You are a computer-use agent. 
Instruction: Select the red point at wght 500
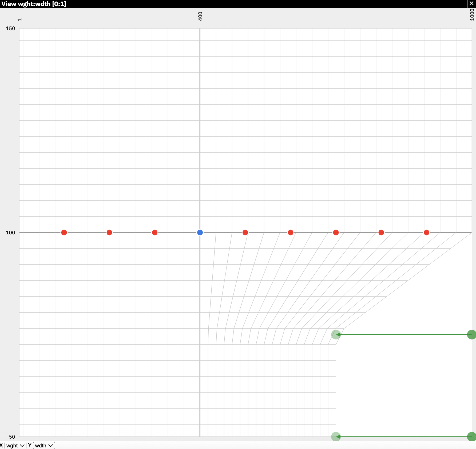coord(245,233)
